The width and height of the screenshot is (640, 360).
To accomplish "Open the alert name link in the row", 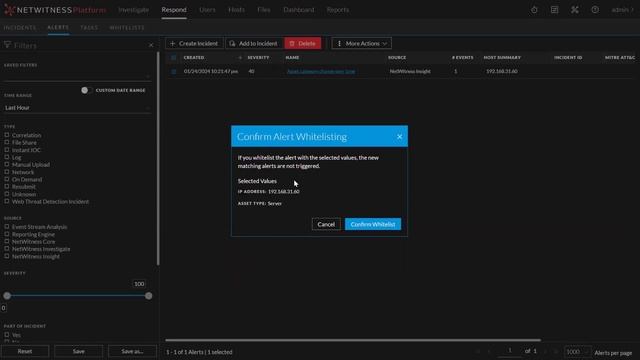I will coord(321,71).
